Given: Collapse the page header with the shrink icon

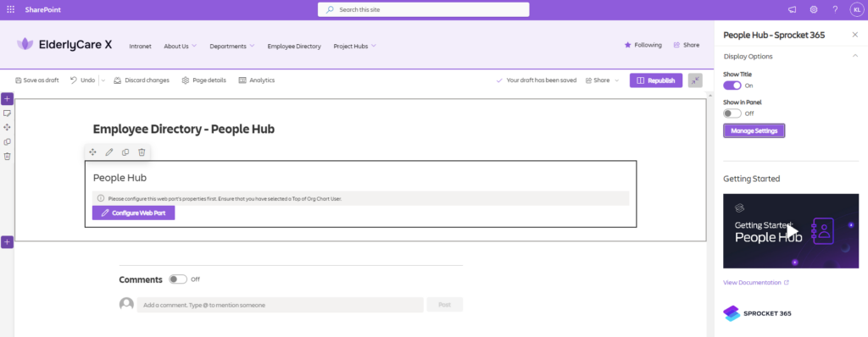Looking at the screenshot, I should [695, 80].
